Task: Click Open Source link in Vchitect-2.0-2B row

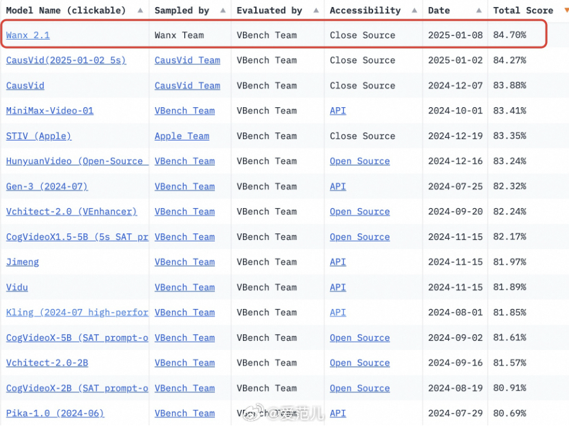Action: pos(360,363)
